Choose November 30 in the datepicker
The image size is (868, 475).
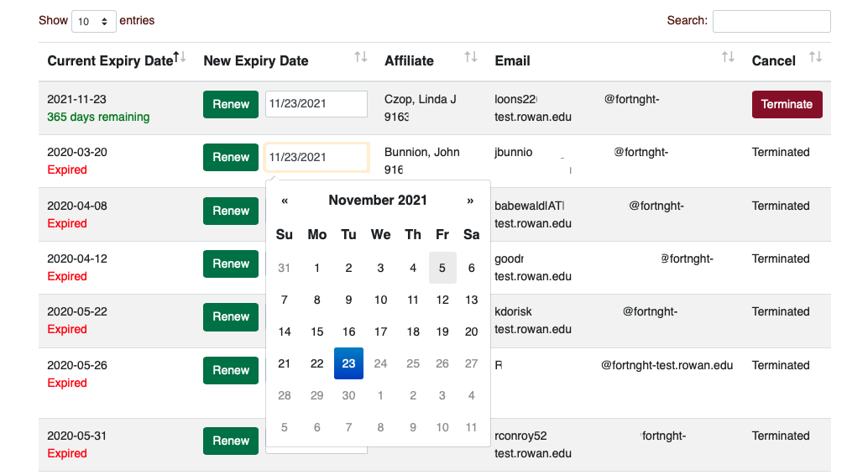coord(348,395)
